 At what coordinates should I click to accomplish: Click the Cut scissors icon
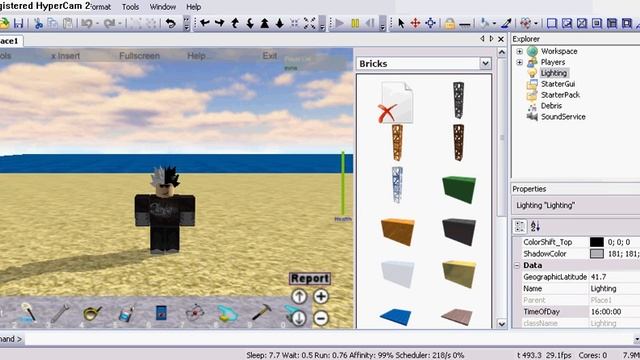[x=38, y=23]
